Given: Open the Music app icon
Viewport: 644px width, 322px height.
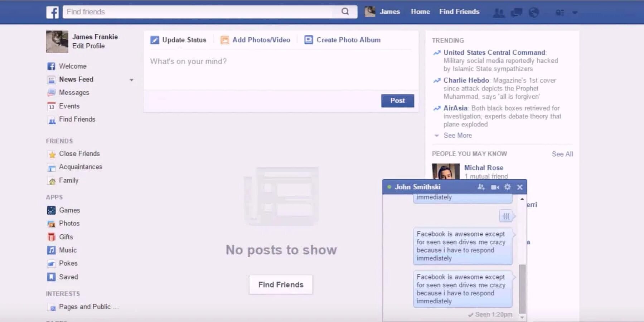Looking at the screenshot, I should point(51,250).
